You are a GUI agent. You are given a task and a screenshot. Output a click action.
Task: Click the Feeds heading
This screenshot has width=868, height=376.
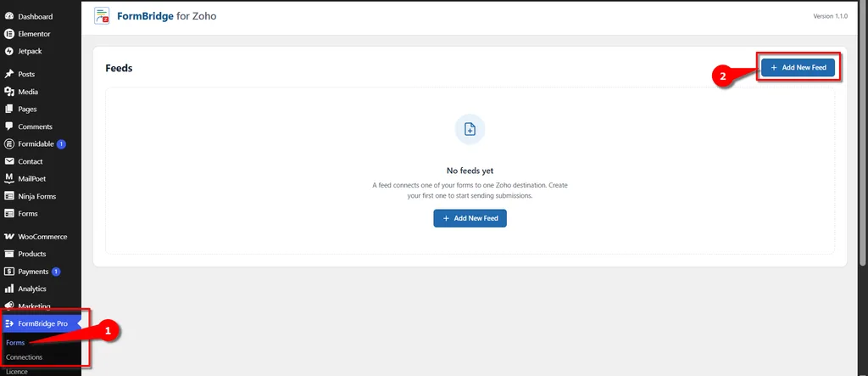tap(119, 68)
